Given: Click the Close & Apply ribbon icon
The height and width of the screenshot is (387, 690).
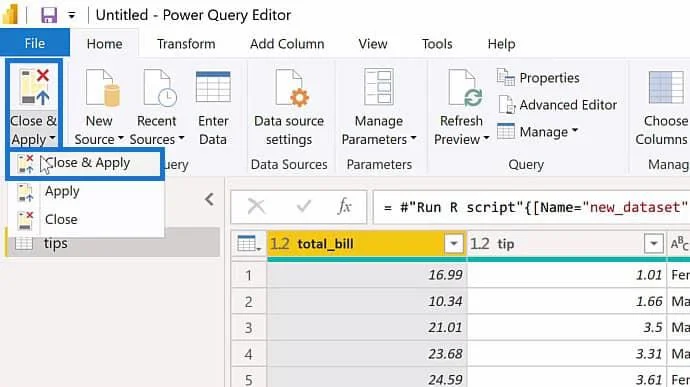Looking at the screenshot, I should [34, 86].
